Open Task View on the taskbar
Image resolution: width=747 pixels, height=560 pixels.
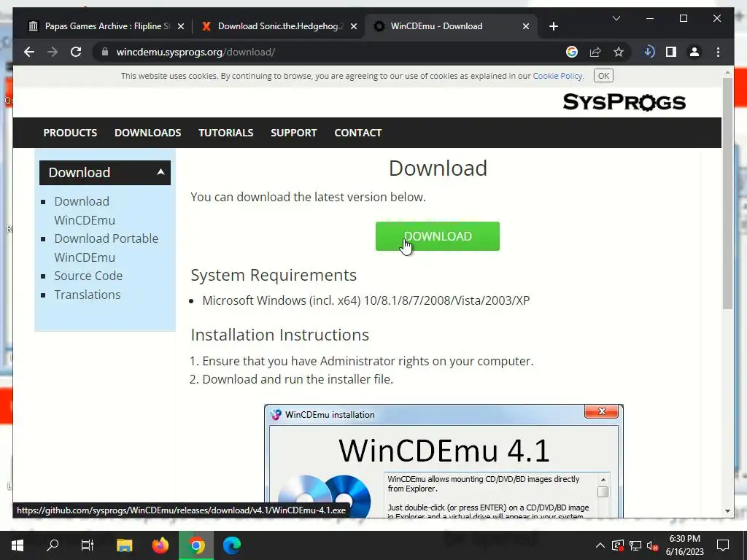88,545
